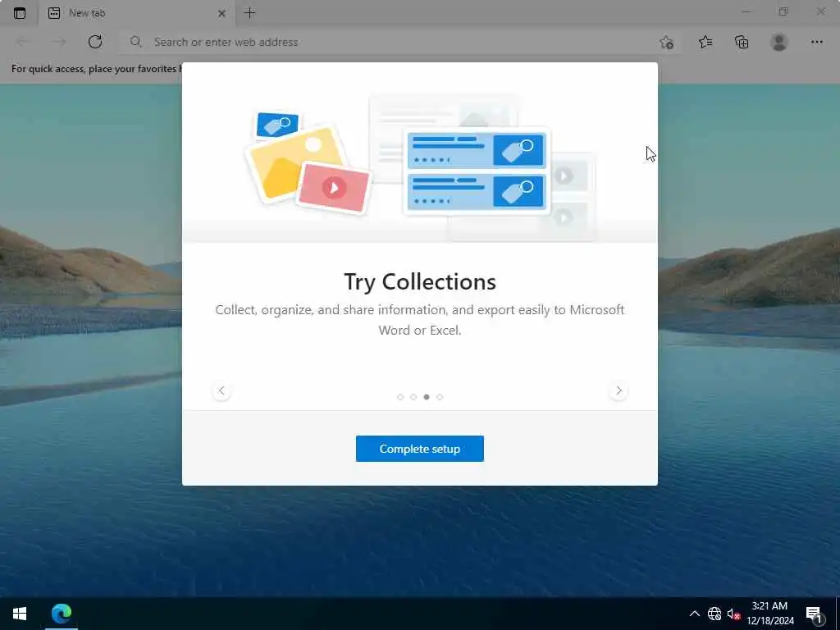
Task: Click the browser Back arrow
Action: [x=22, y=42]
